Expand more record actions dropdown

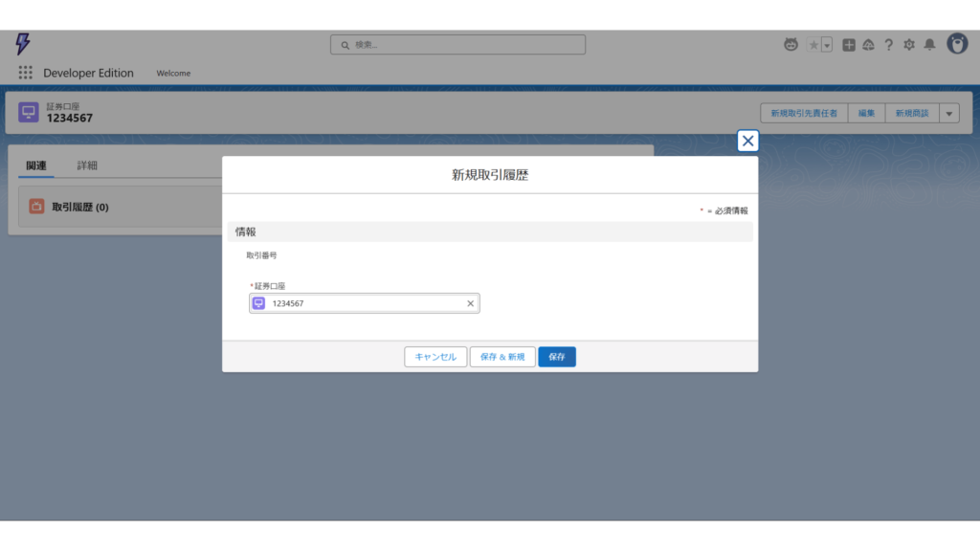[949, 113]
